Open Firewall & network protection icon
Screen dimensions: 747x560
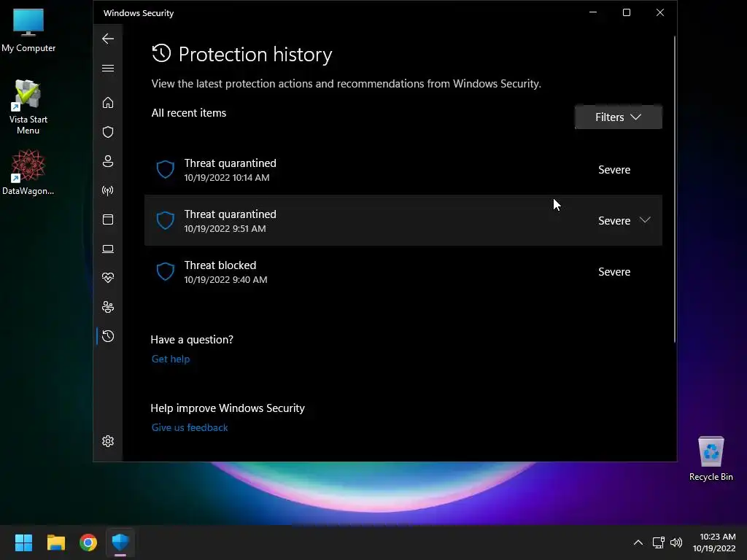pos(108,190)
